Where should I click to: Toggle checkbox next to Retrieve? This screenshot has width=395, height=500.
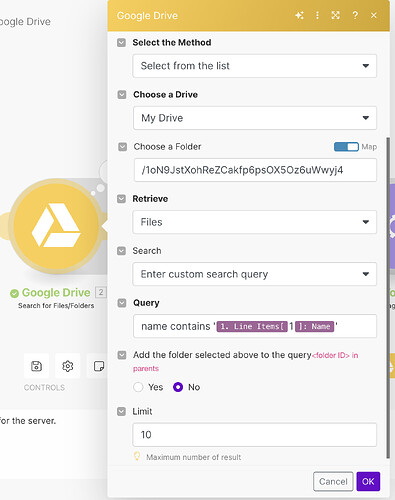tap(121, 199)
